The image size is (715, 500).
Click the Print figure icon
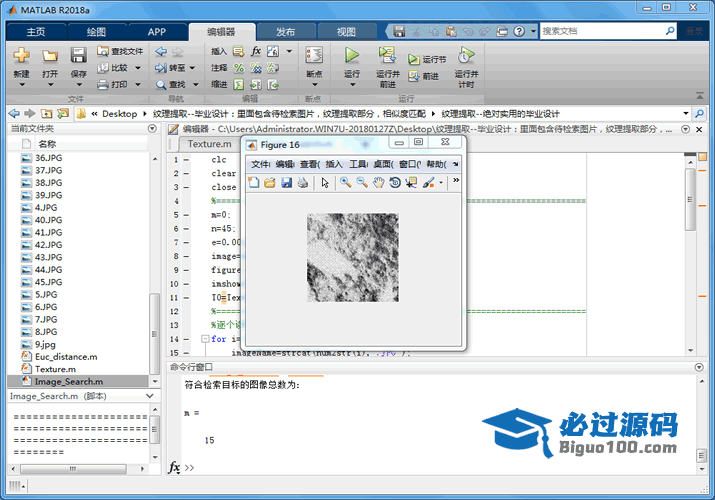[x=302, y=182]
